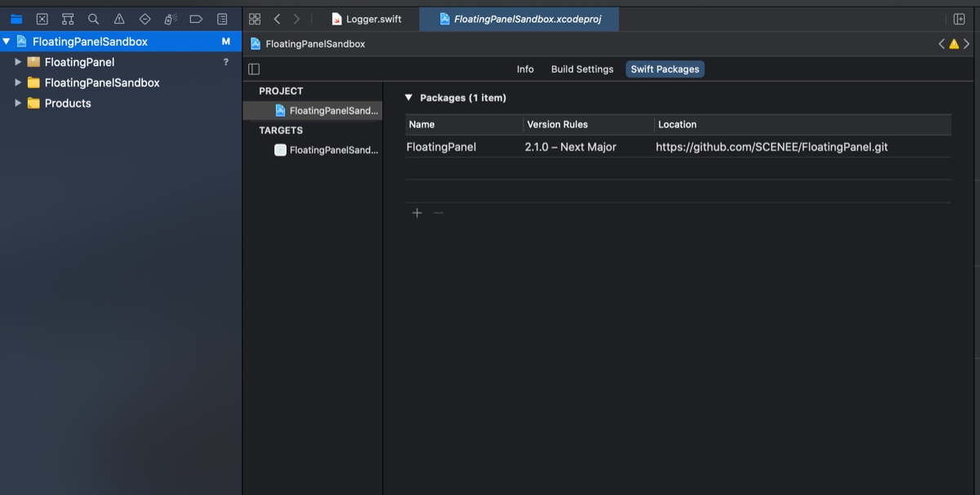
Task: Select the FloatingPanel package name cell
Action: [441, 147]
